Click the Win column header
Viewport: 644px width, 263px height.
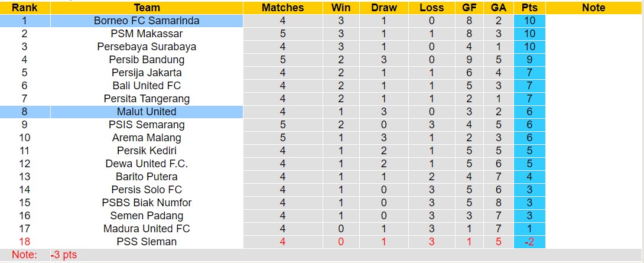[x=341, y=8]
